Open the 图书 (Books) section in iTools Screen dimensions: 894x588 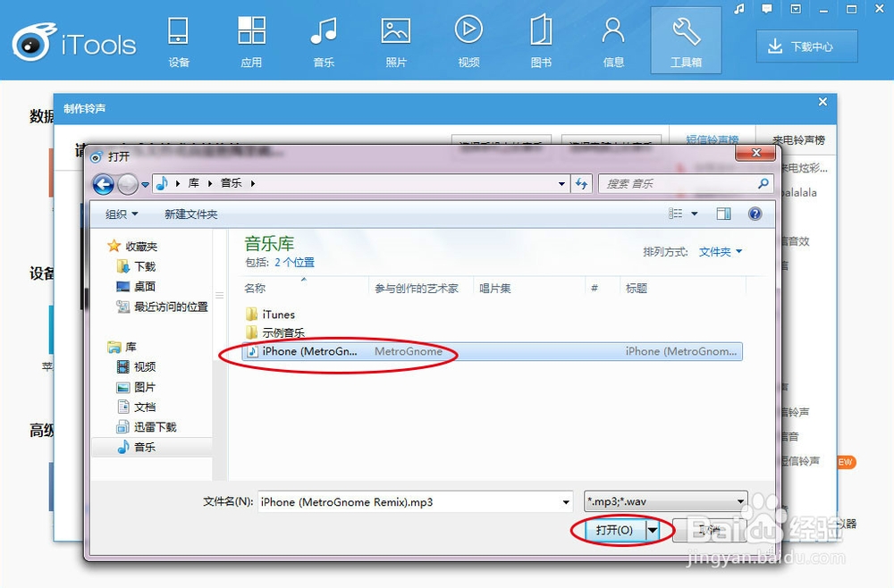(x=541, y=42)
